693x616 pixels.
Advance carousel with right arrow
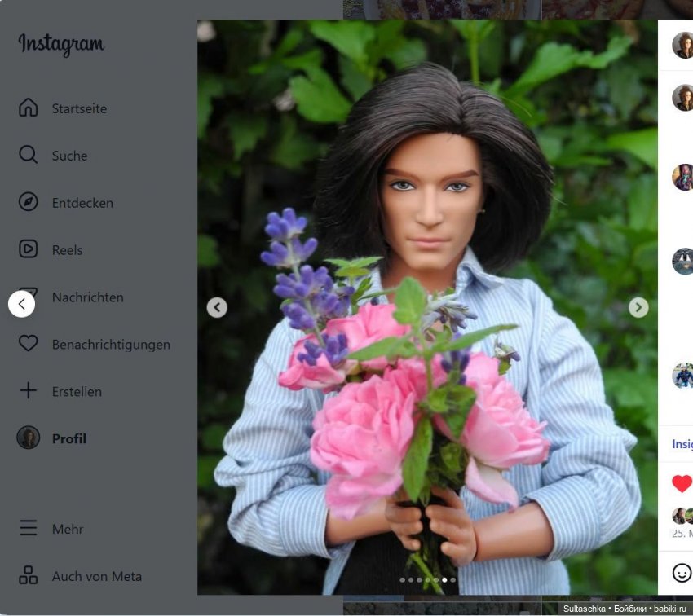[638, 307]
